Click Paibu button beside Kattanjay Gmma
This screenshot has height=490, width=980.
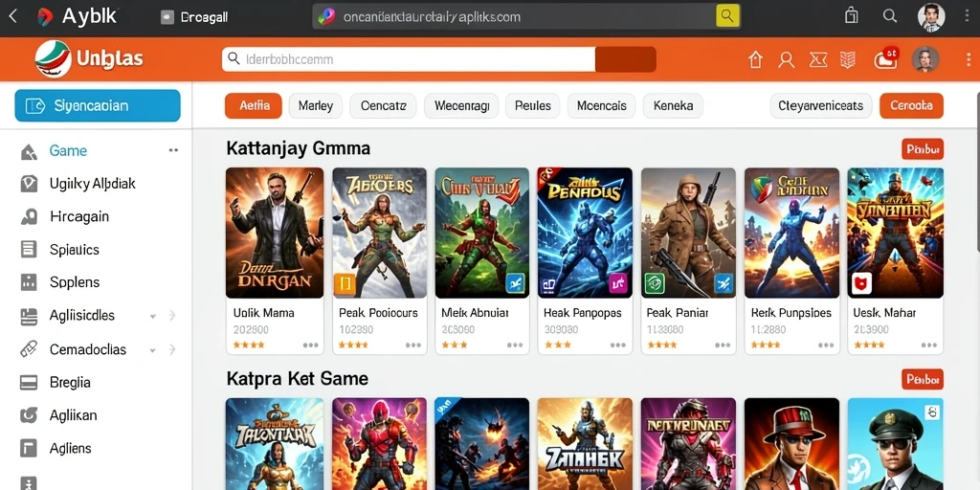(x=923, y=149)
